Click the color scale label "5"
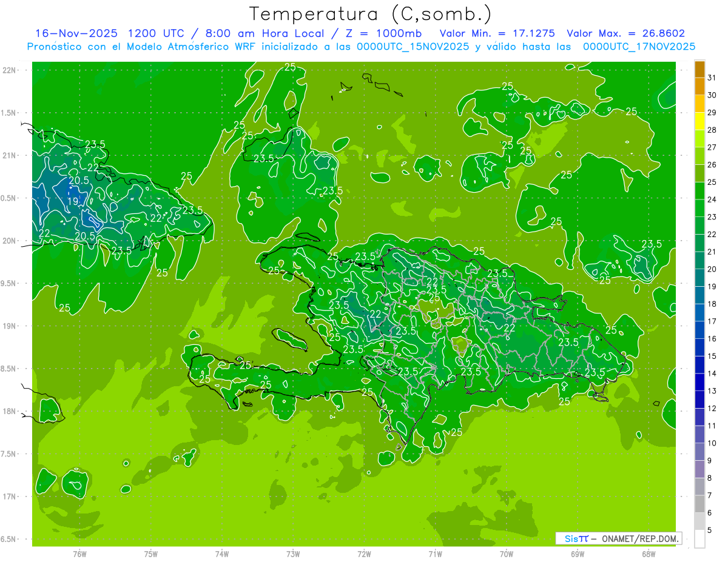 (x=710, y=530)
